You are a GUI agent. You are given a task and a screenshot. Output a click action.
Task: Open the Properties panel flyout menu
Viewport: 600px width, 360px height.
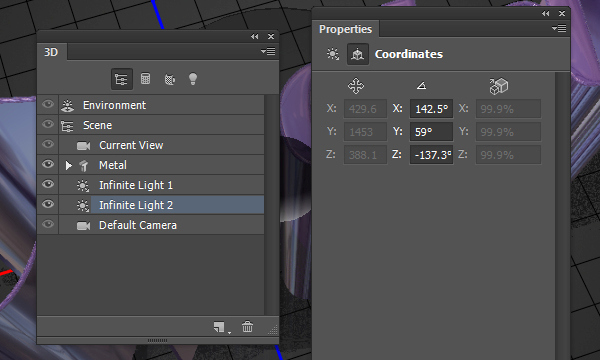click(559, 28)
